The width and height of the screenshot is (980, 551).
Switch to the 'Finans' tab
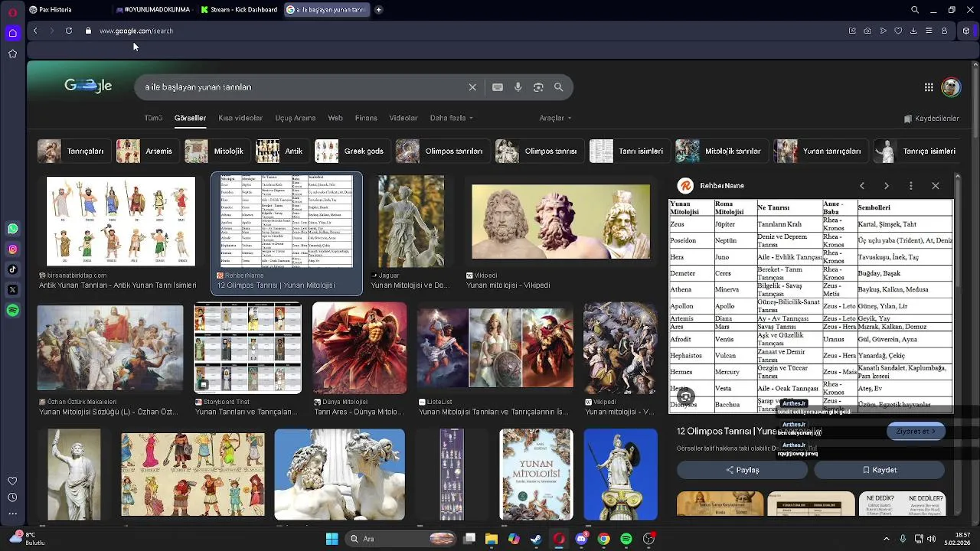tap(366, 119)
